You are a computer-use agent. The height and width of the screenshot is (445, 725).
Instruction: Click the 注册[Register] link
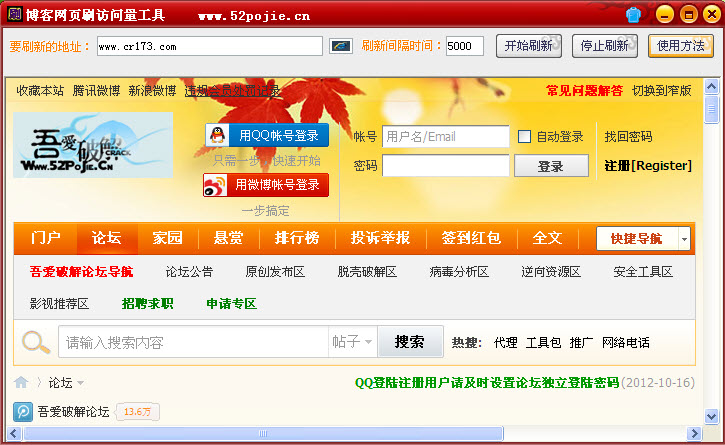(648, 166)
